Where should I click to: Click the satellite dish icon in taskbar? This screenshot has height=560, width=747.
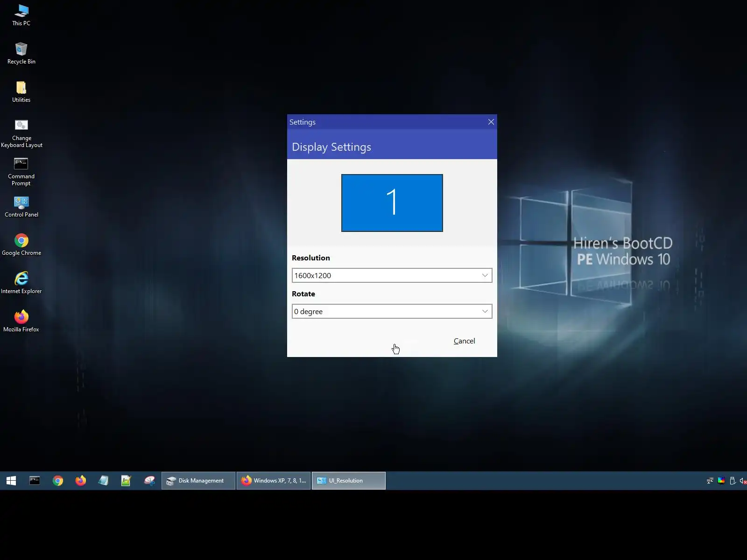149,481
